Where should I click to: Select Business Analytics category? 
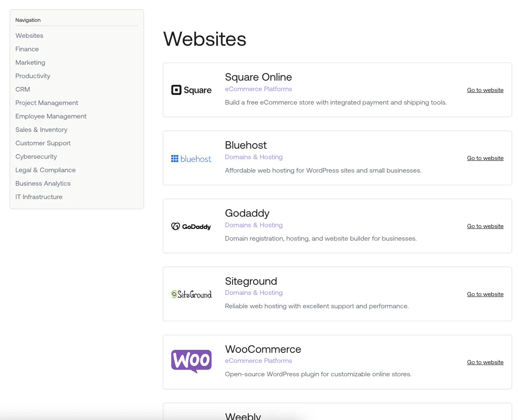point(43,184)
